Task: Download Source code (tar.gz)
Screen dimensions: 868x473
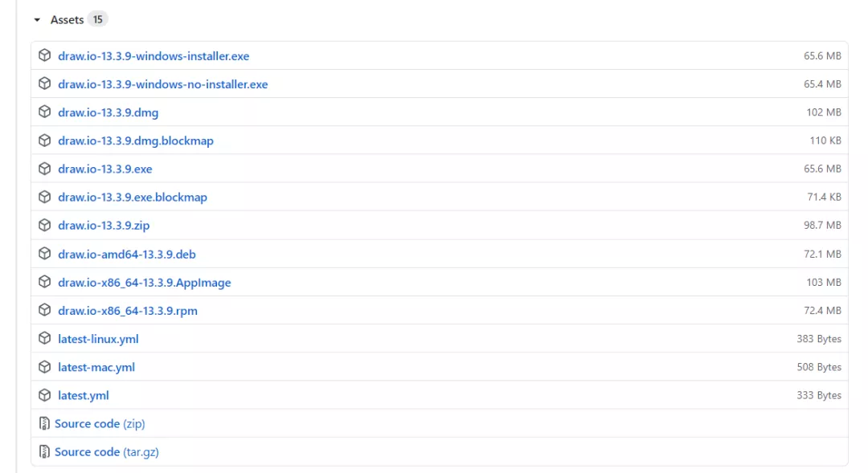Action: point(107,452)
